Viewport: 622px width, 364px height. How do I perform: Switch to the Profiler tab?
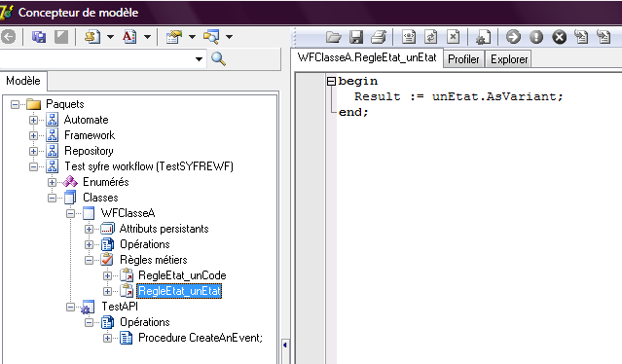point(463,59)
